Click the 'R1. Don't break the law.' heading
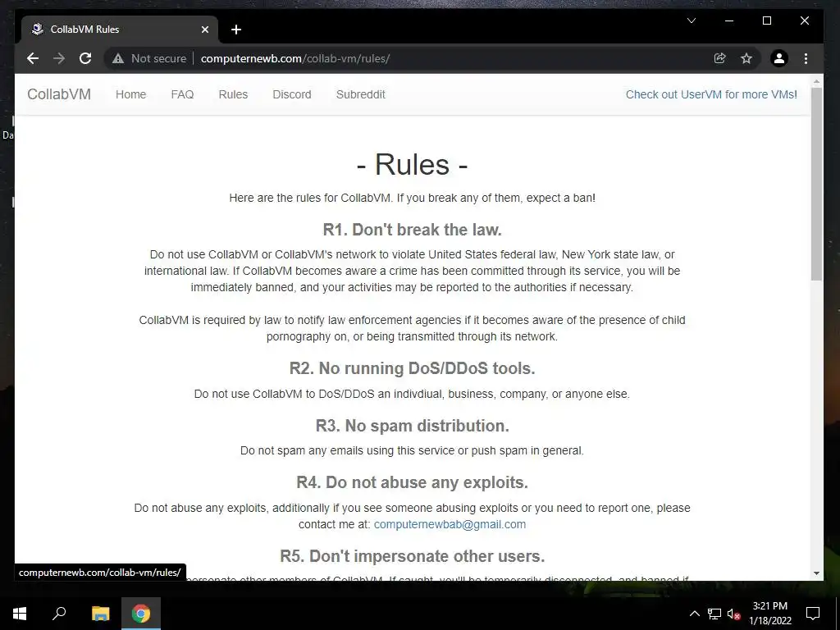The width and height of the screenshot is (840, 630). (412, 230)
